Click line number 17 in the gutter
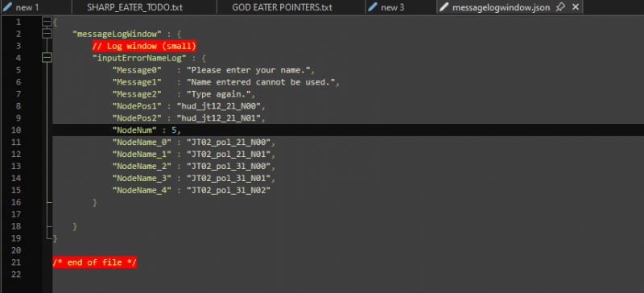Screen dimensions: 644x293 [15, 214]
